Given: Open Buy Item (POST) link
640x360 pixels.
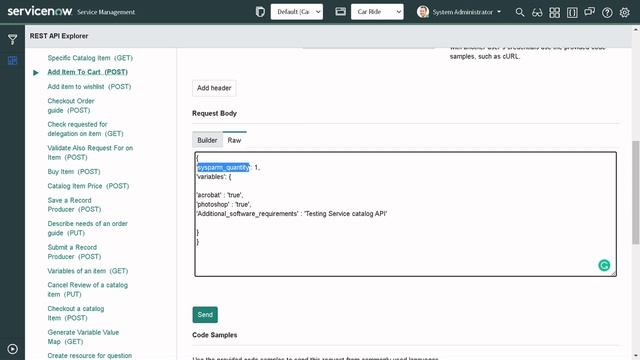Looking at the screenshot, I should [x=74, y=171].
